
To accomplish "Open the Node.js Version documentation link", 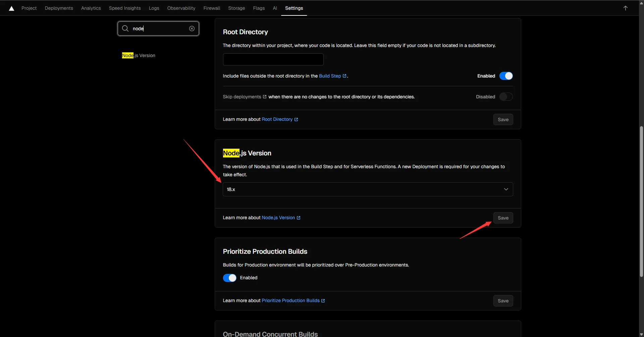I will click(278, 218).
